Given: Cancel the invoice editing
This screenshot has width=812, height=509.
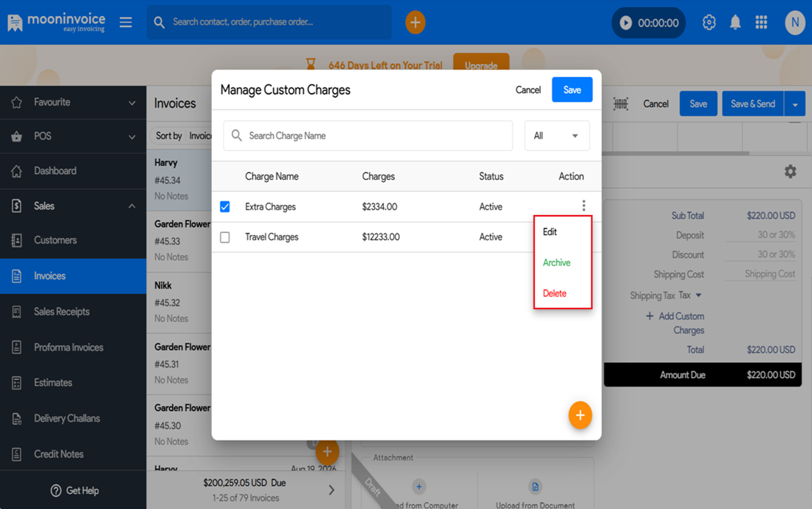Looking at the screenshot, I should coord(655,104).
